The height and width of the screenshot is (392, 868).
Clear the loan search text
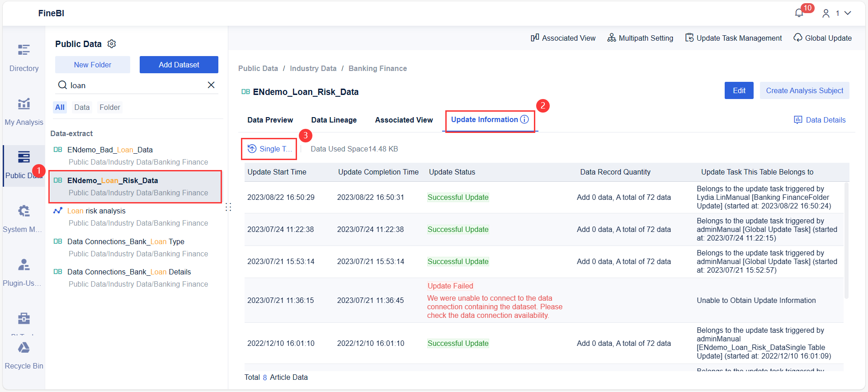point(211,85)
